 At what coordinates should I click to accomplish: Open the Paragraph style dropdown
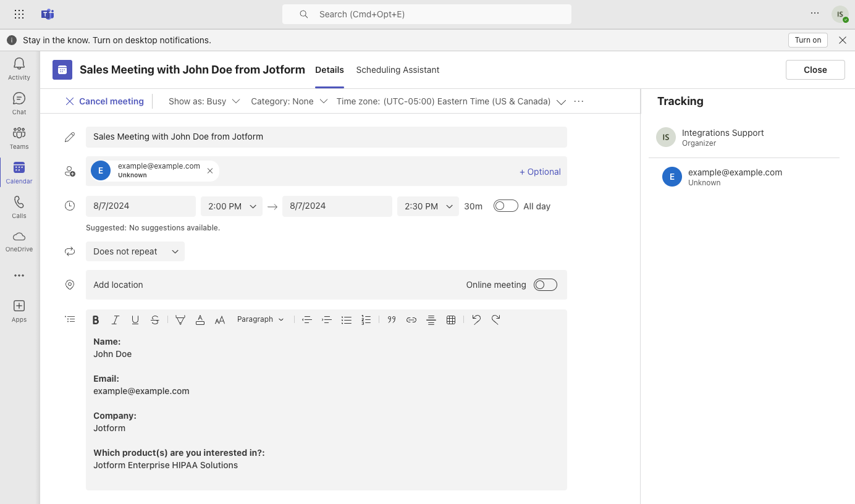[261, 319]
